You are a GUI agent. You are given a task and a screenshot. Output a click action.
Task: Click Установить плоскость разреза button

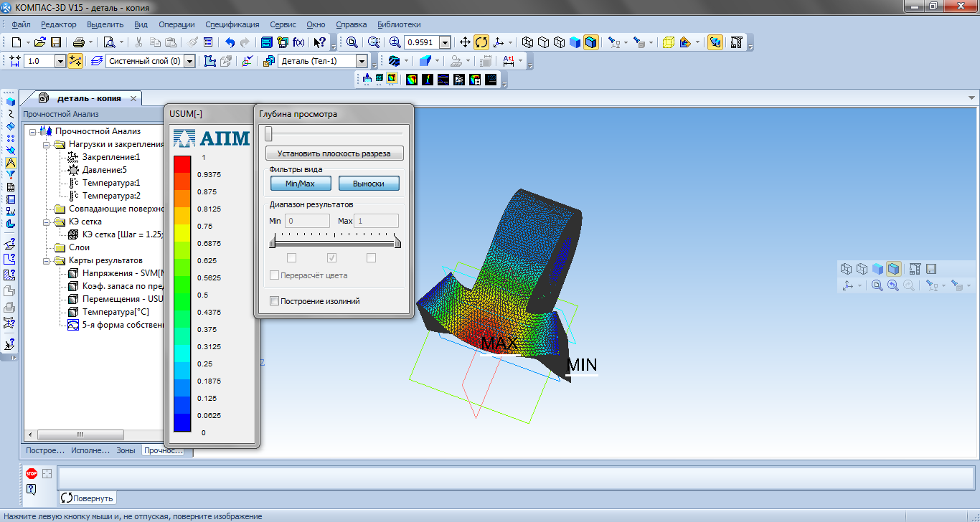coord(334,153)
